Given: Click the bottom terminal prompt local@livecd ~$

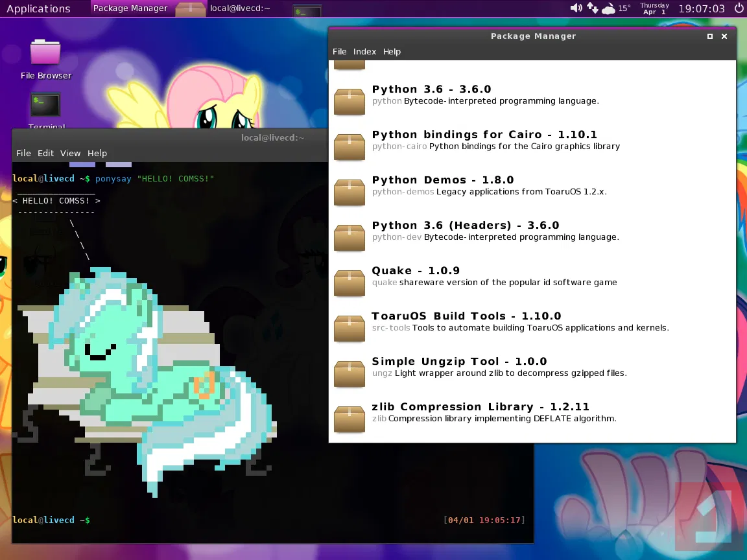Looking at the screenshot, I should (x=51, y=520).
